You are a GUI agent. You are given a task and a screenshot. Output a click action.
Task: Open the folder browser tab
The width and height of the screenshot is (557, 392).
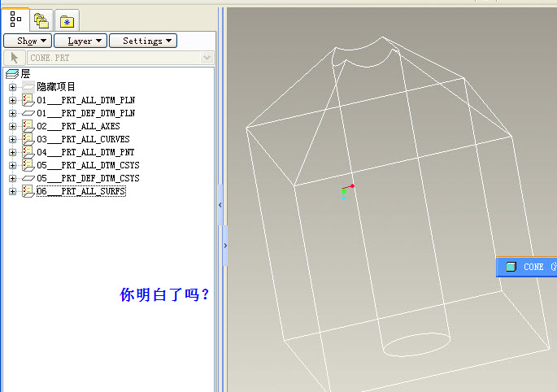[x=41, y=20]
